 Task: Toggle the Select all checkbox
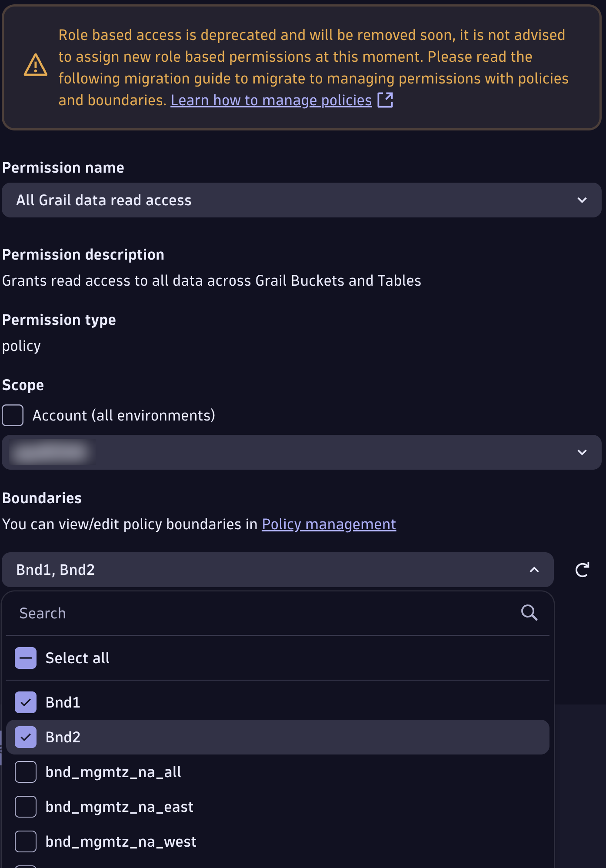[26, 658]
